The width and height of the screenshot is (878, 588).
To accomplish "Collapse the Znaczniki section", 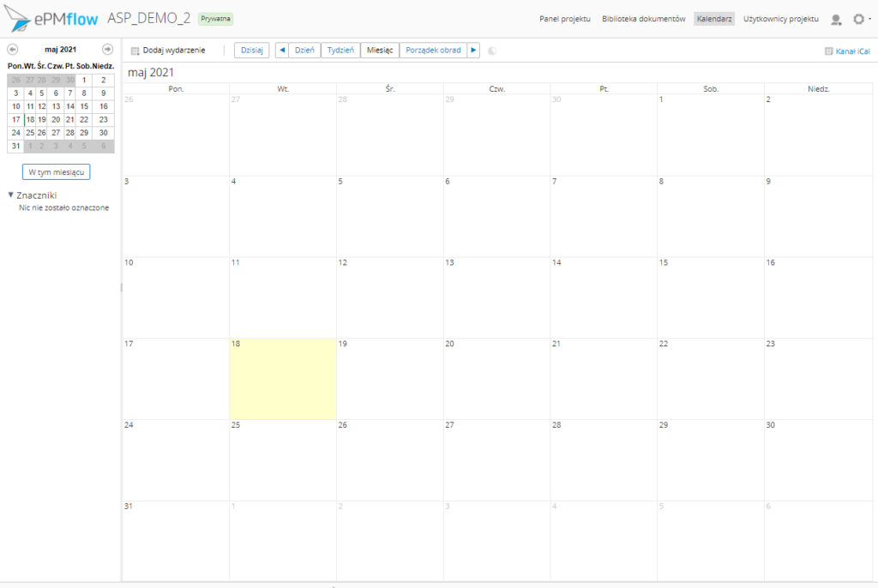I will [x=10, y=195].
